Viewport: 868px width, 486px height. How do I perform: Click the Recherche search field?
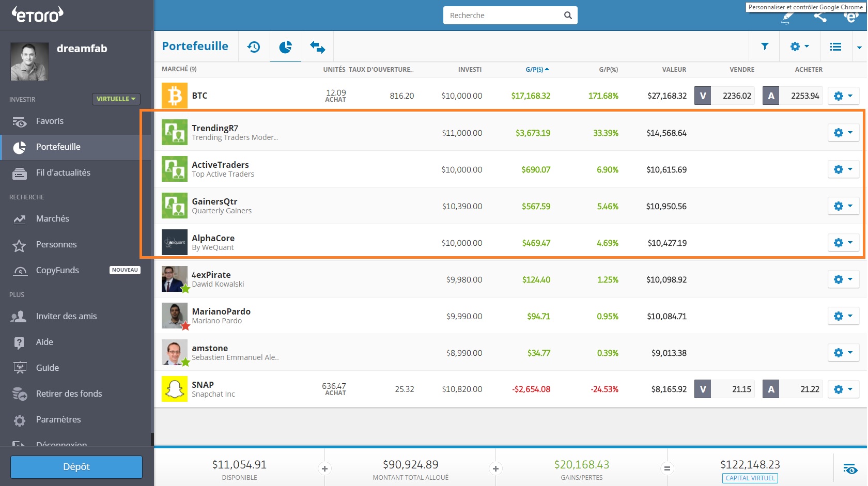pos(504,15)
